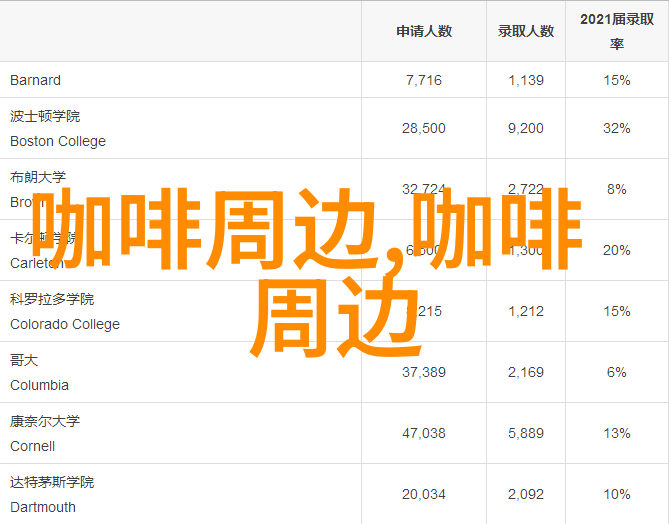Click Boston College's 9,200 admitted value
Image resolution: width=670 pixels, height=524 pixels.
point(526,128)
